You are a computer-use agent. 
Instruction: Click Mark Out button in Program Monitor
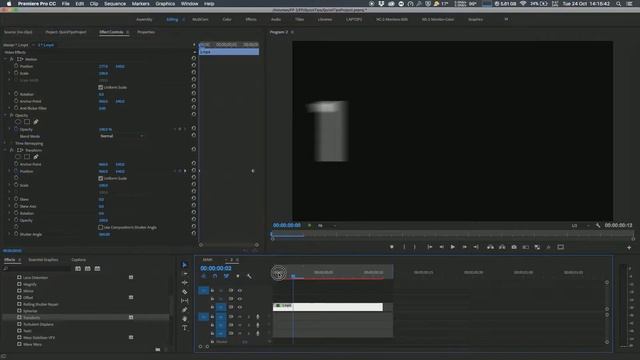pos(414,247)
